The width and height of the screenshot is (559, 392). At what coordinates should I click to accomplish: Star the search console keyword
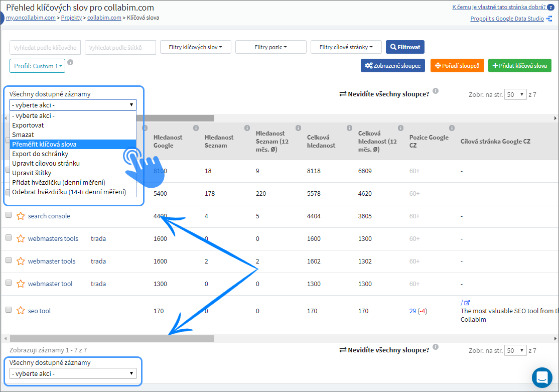coord(21,216)
